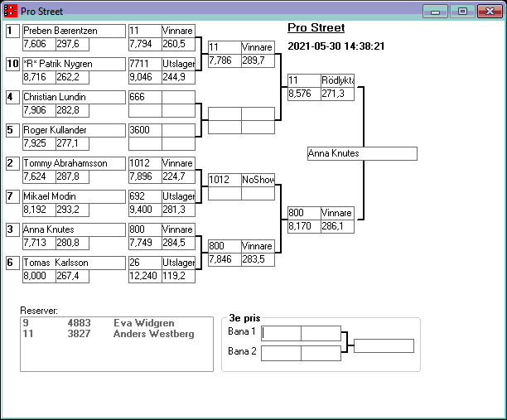This screenshot has height=420, width=507.
Task: Click the NoShow result cell
Action: (x=257, y=180)
